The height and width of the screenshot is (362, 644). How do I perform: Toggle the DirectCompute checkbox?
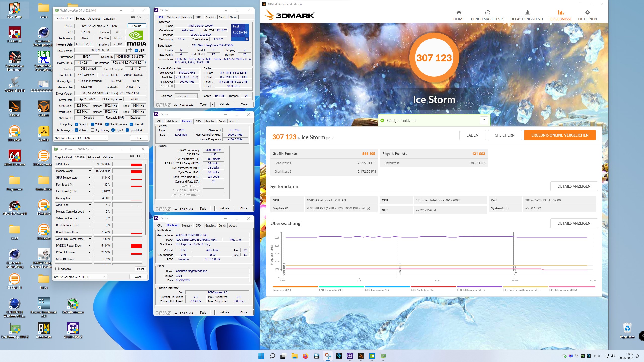click(x=107, y=124)
